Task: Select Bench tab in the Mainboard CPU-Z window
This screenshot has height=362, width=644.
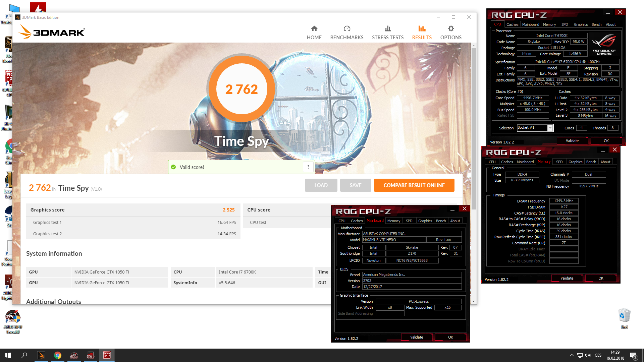Action: 441,221
